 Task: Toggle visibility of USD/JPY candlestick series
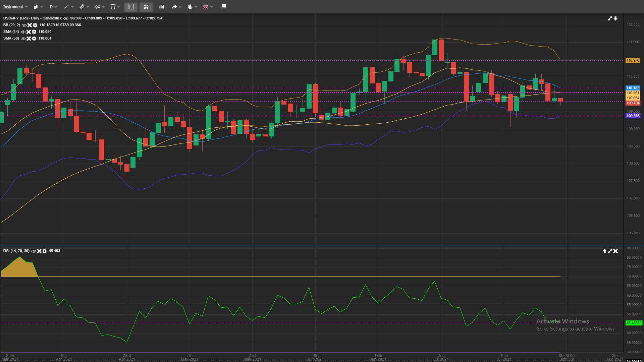(66, 18)
